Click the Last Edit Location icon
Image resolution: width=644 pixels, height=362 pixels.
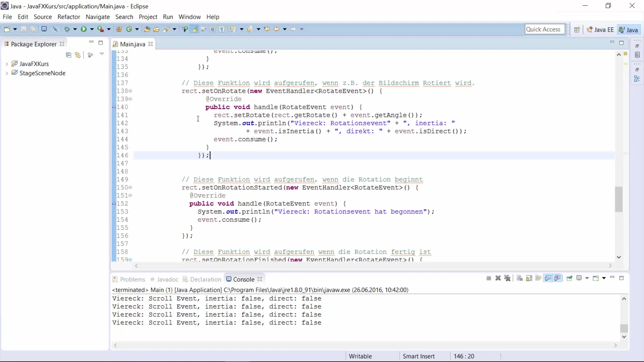[x=267, y=29]
